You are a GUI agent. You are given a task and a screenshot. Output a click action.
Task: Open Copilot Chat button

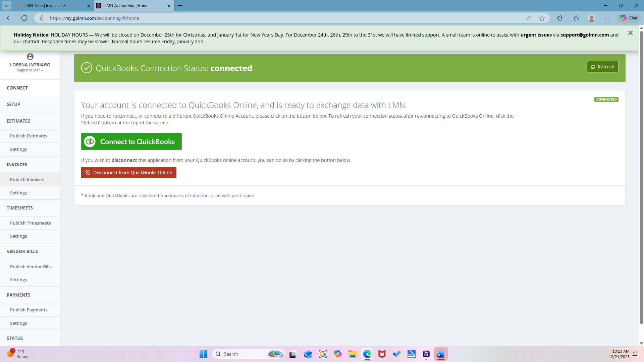(629, 18)
